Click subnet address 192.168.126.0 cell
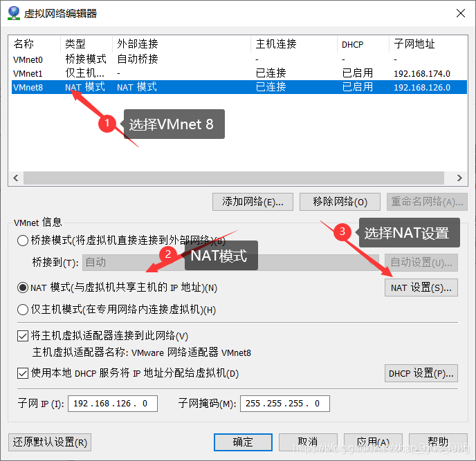 (422, 87)
